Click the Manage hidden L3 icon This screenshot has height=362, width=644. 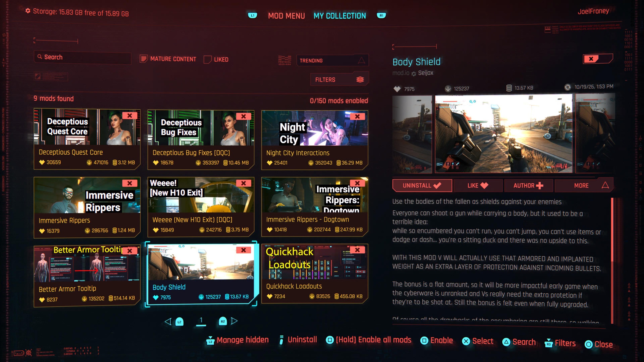pyautogui.click(x=210, y=341)
